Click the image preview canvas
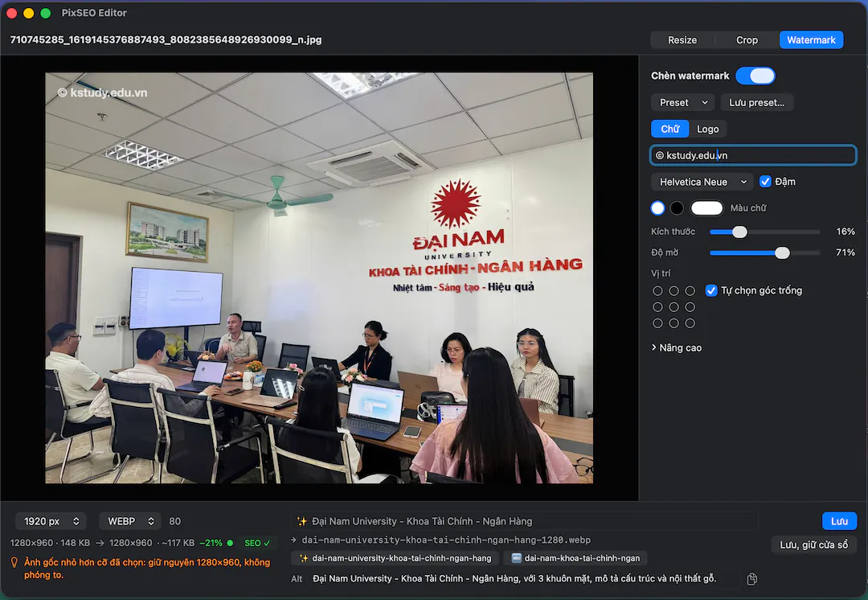Viewport: 868px width, 600px height. 319,278
